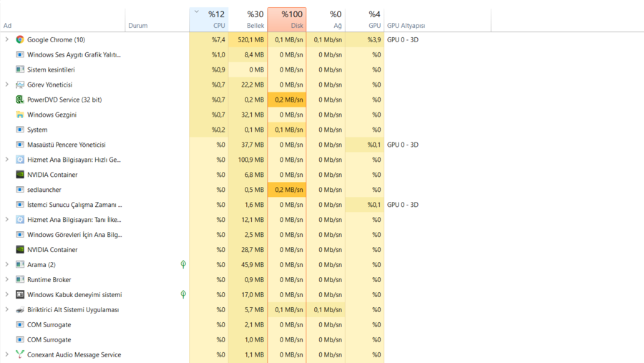Image resolution: width=644 pixels, height=363 pixels.
Task: Click the Masaüstü Pencere Yöneticisi icon
Action: (20, 145)
